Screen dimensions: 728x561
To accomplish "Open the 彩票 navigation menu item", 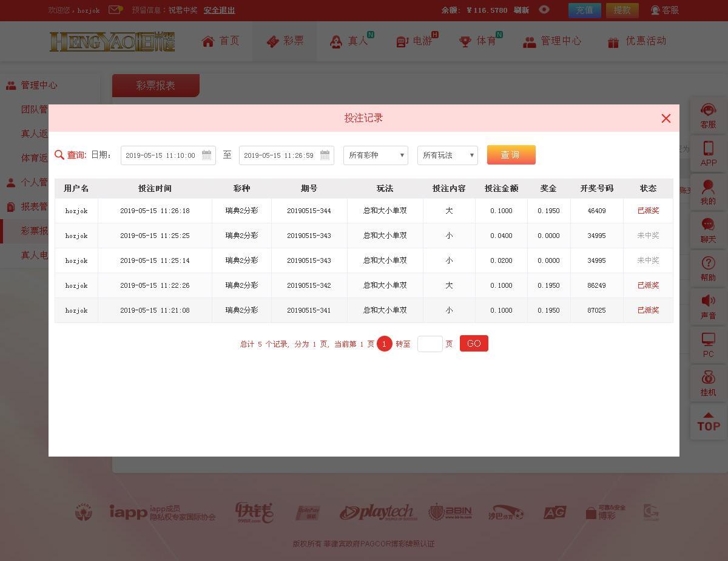I will [x=285, y=41].
